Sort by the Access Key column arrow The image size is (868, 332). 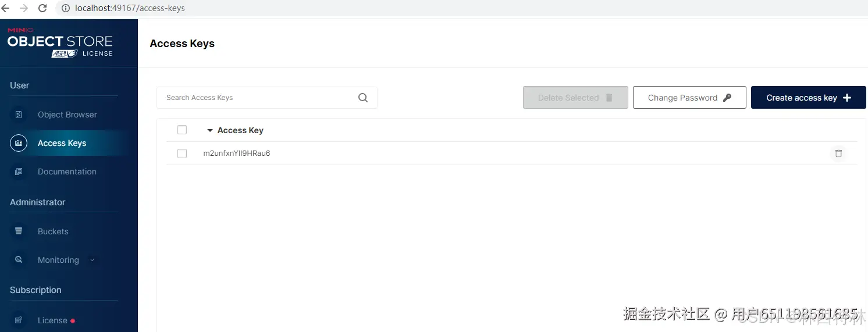pos(210,131)
